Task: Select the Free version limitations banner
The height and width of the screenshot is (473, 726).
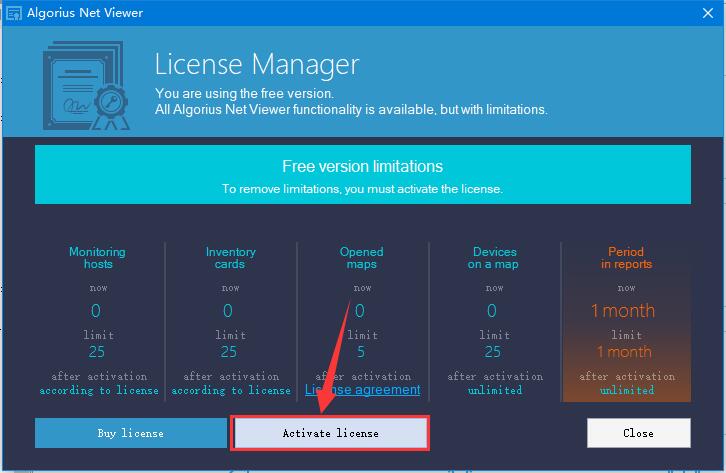Action: click(362, 176)
